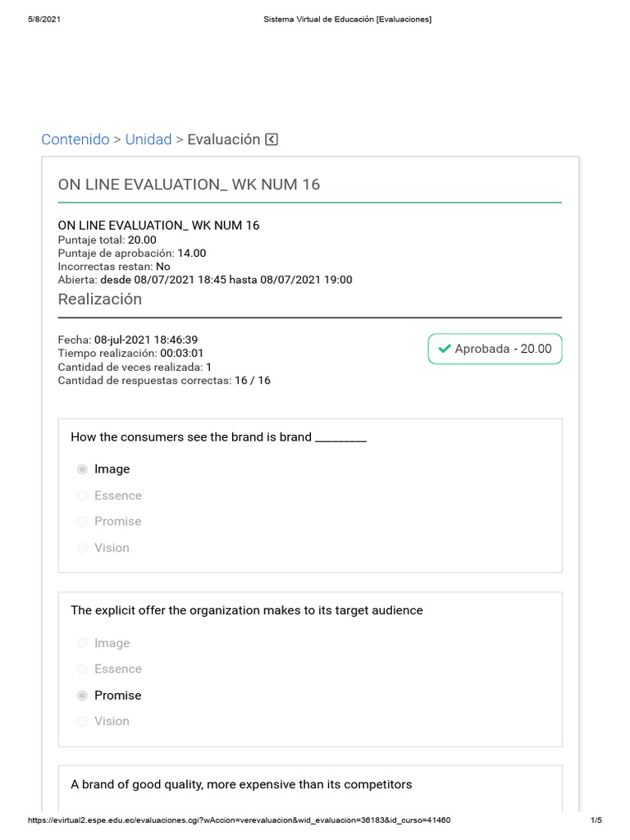This screenshot has width=630, height=840.
Task: Choose Essence in the brand-image question
Action: [x=82, y=495]
